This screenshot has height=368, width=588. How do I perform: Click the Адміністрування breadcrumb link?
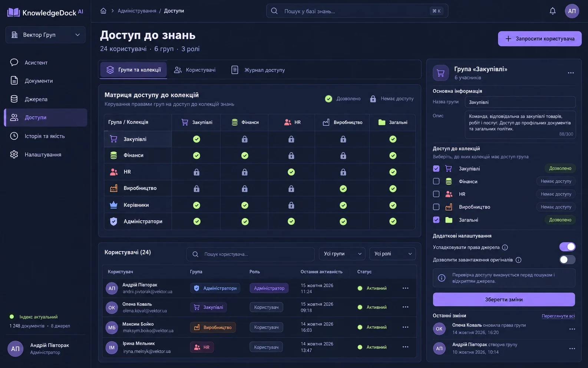point(137,11)
